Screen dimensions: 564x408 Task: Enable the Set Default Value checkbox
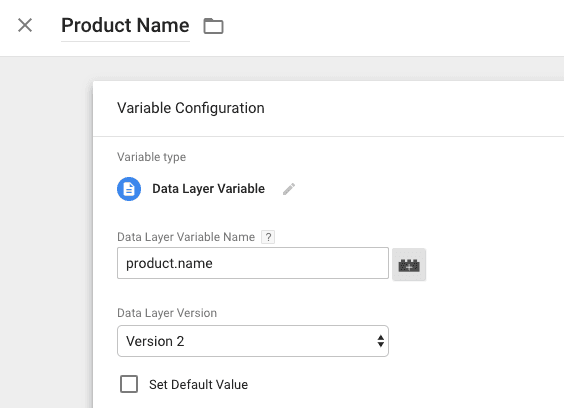coord(129,384)
